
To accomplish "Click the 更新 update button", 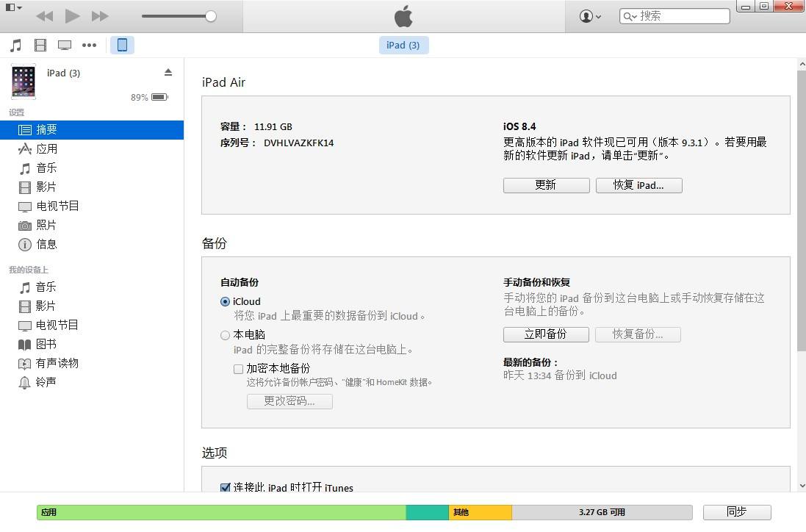I will [547, 185].
